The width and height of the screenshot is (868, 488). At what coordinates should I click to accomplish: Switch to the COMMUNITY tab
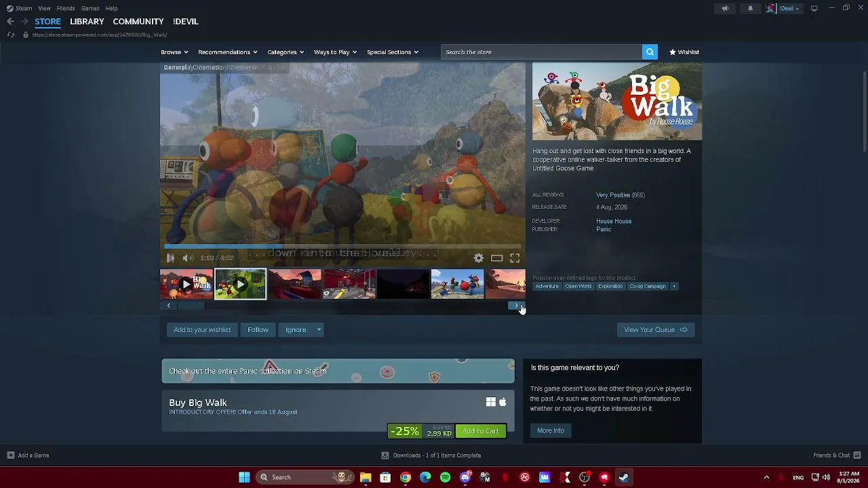pyautogui.click(x=138, y=22)
